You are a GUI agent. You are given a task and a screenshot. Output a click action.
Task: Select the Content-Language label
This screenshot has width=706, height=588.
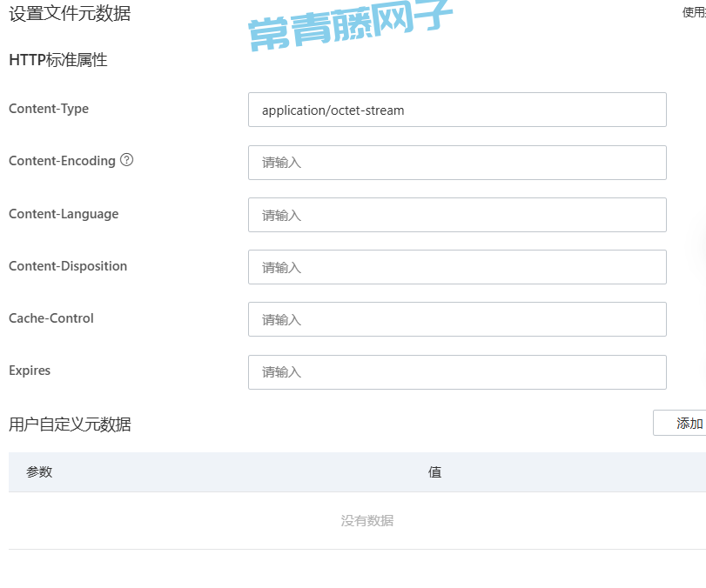point(64,214)
